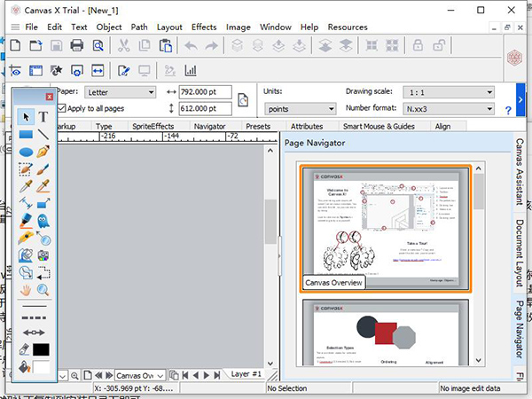
Task: Expand the Drawing scale dropdown
Action: coord(447,91)
